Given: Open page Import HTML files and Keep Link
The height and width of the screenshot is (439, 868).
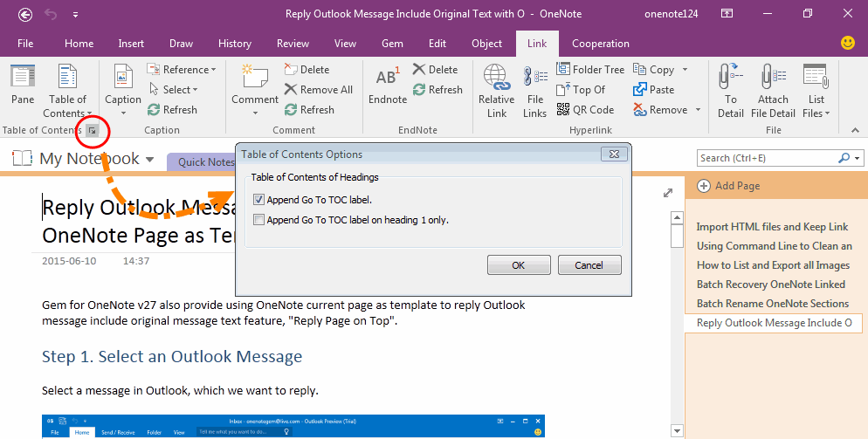Looking at the screenshot, I should (772, 227).
